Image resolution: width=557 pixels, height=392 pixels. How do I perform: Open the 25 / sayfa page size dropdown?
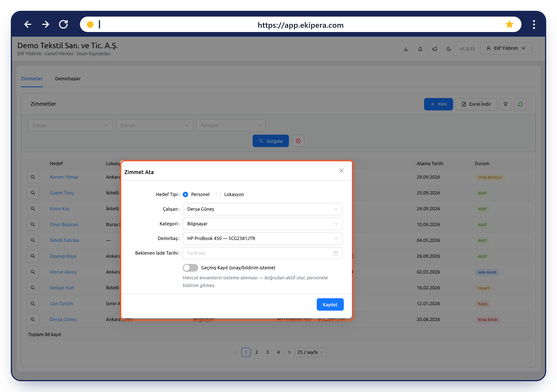310,352
